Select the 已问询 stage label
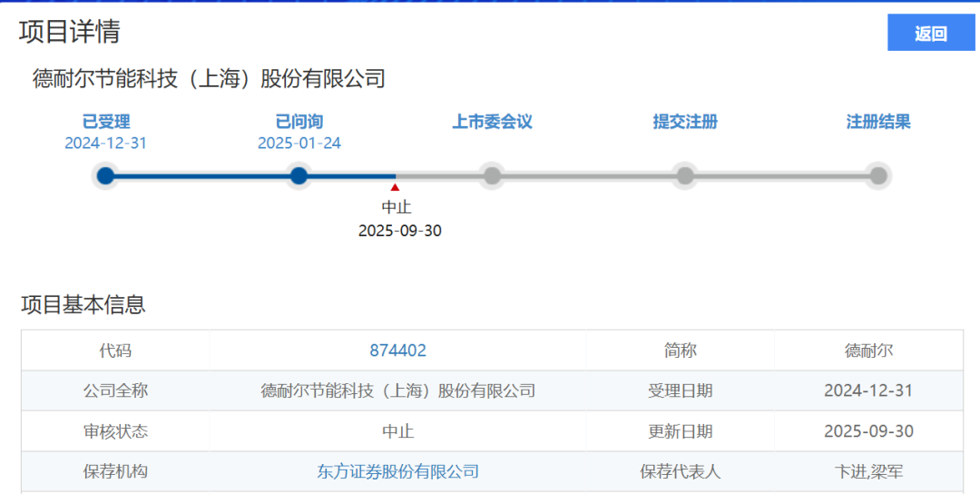 (x=299, y=122)
